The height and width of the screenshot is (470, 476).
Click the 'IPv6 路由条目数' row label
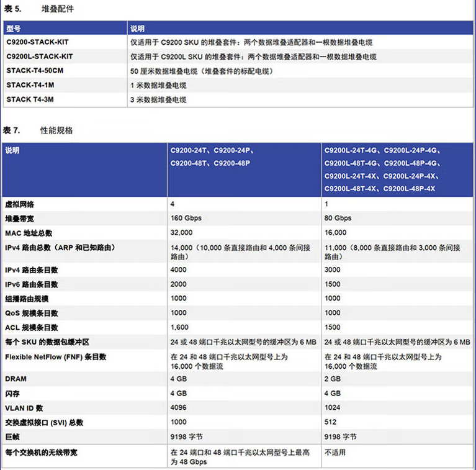click(31, 284)
